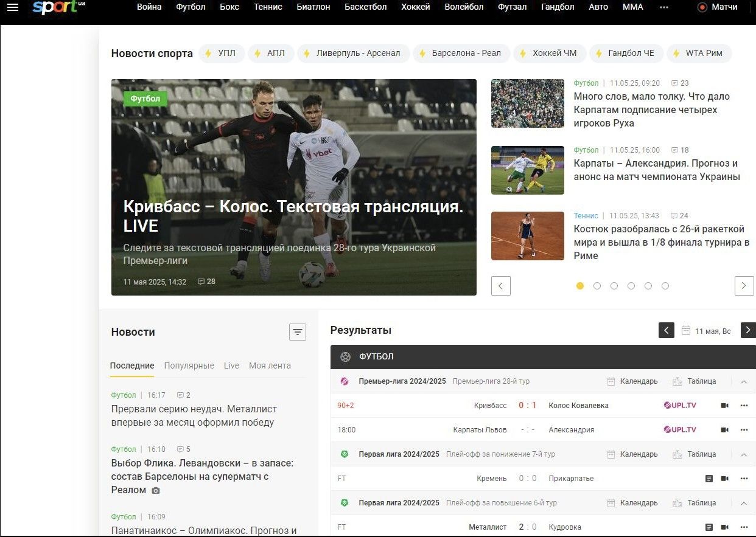This screenshot has height=537, width=756.
Task: Open more options for Кремень match
Action: [744, 479]
